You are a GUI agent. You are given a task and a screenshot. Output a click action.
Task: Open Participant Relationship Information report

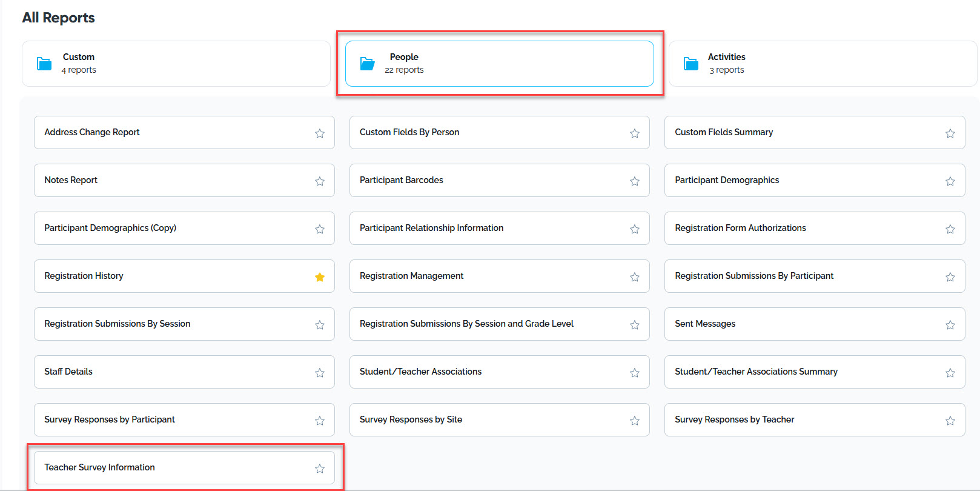pyautogui.click(x=499, y=228)
